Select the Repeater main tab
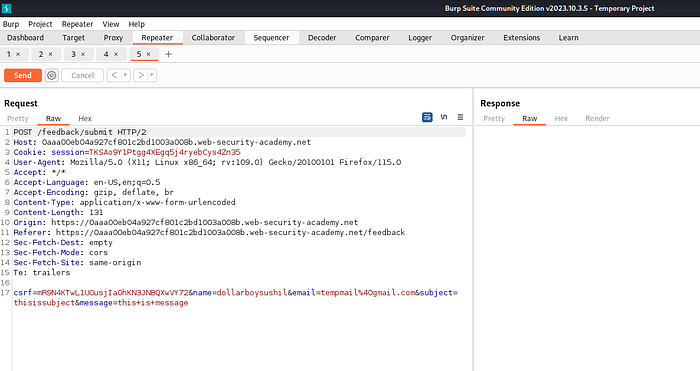 (157, 38)
